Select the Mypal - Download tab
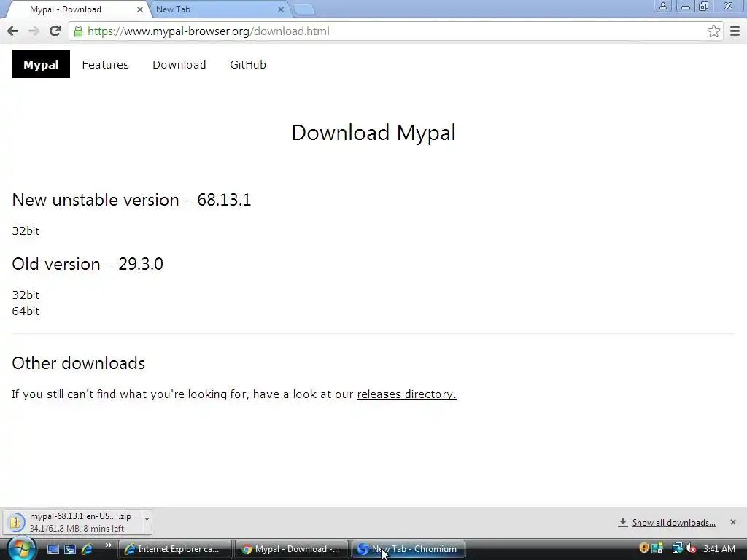 76,9
